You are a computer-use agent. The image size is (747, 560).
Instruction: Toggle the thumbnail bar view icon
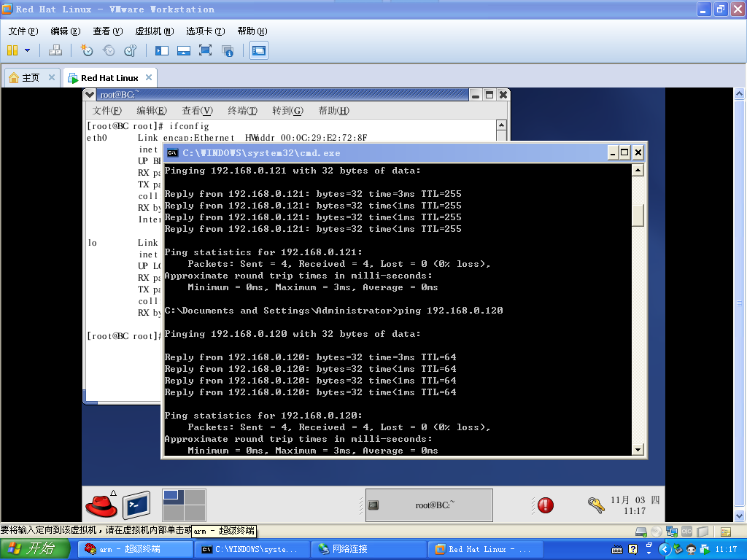point(183,50)
